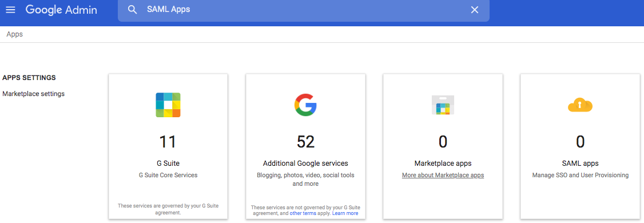Click the search magnifier icon
Viewport: 644px width, 223px height.
132,10
